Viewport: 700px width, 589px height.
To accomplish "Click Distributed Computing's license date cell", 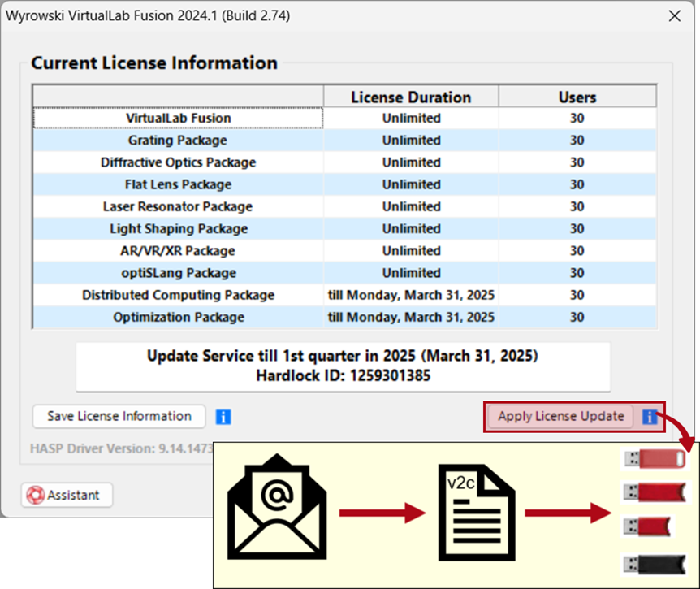I will [x=411, y=295].
